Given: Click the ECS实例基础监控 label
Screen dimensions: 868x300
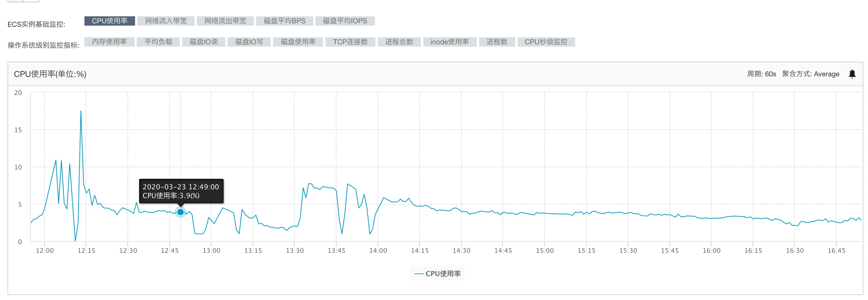Looking at the screenshot, I should click(x=36, y=24).
